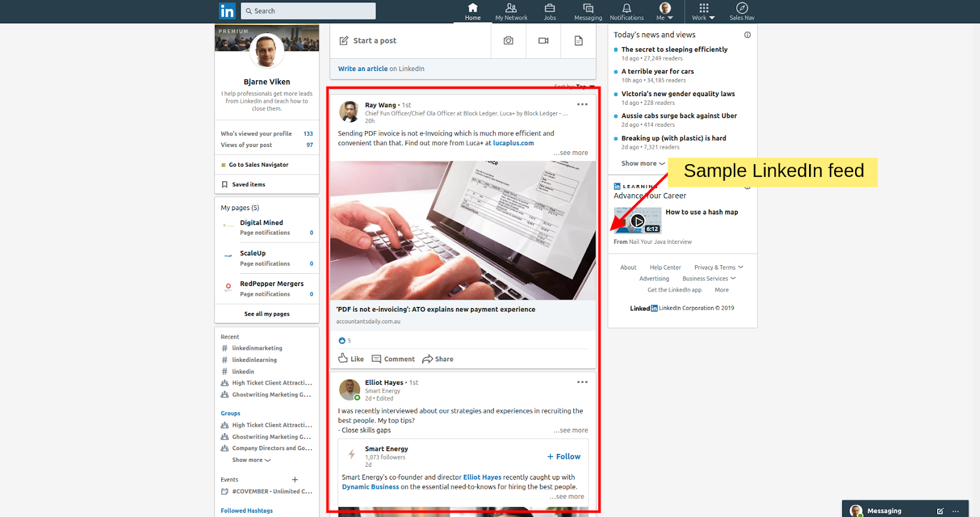Viewport: 980px width, 517px height.
Task: Click the document upload icon
Action: pyautogui.click(x=578, y=40)
